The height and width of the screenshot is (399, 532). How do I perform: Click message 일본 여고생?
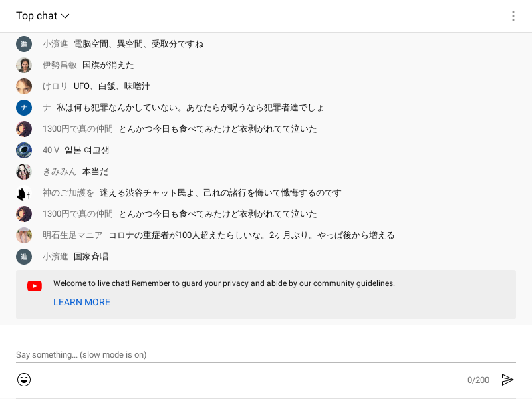click(x=87, y=150)
